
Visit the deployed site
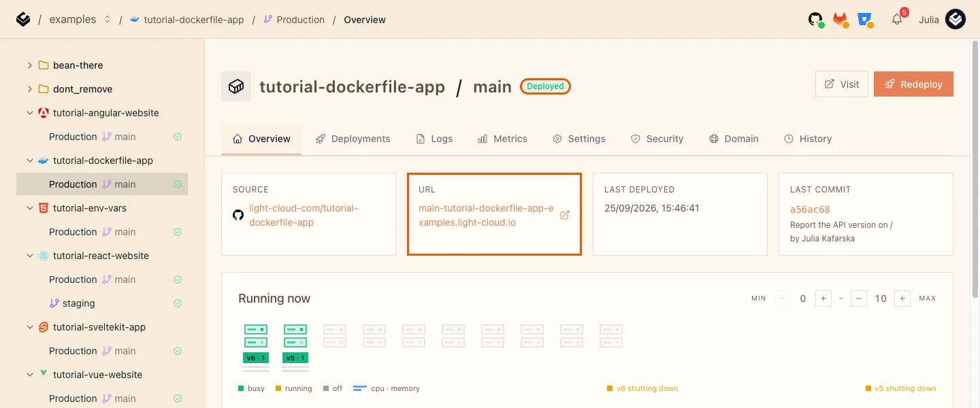842,84
